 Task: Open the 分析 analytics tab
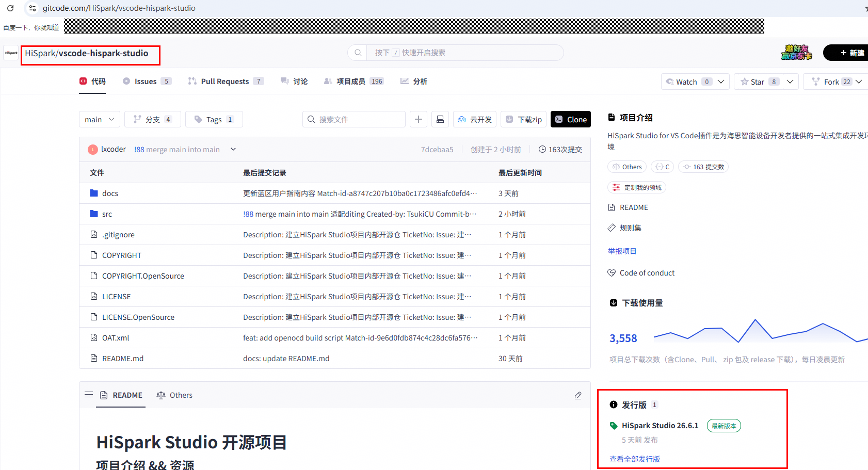tap(414, 82)
